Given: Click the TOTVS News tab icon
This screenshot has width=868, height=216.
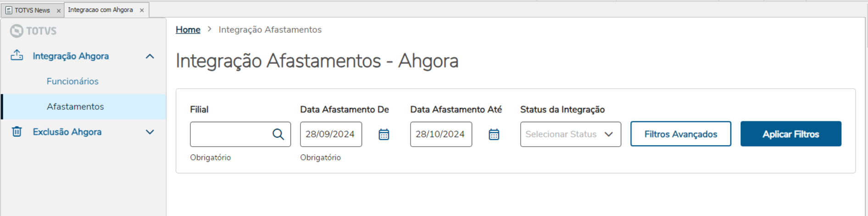Looking at the screenshot, I should (x=9, y=10).
